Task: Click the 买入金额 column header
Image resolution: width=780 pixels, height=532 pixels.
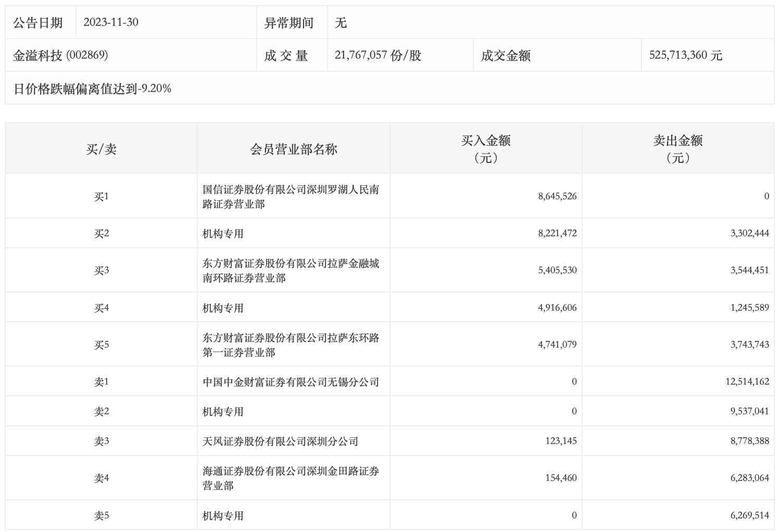Action: [x=486, y=148]
